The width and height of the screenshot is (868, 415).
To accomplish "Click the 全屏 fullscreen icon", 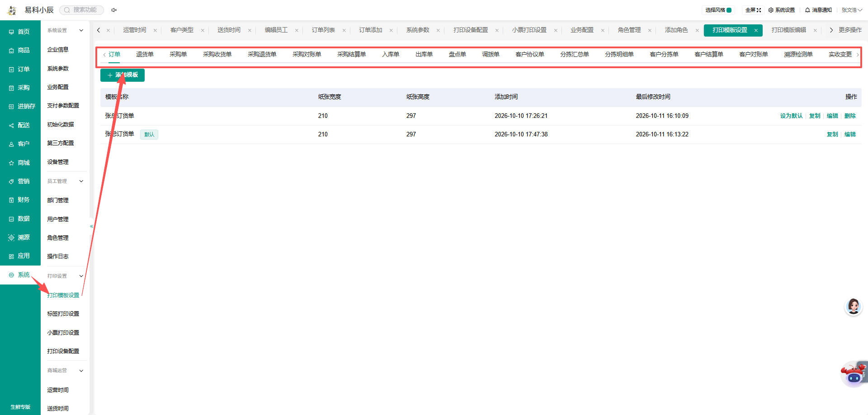I will point(759,10).
